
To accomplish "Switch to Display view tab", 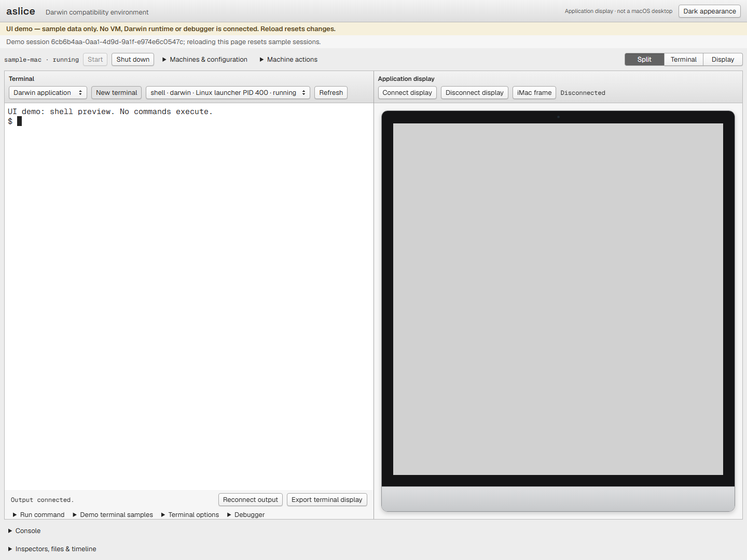I will coord(723,60).
